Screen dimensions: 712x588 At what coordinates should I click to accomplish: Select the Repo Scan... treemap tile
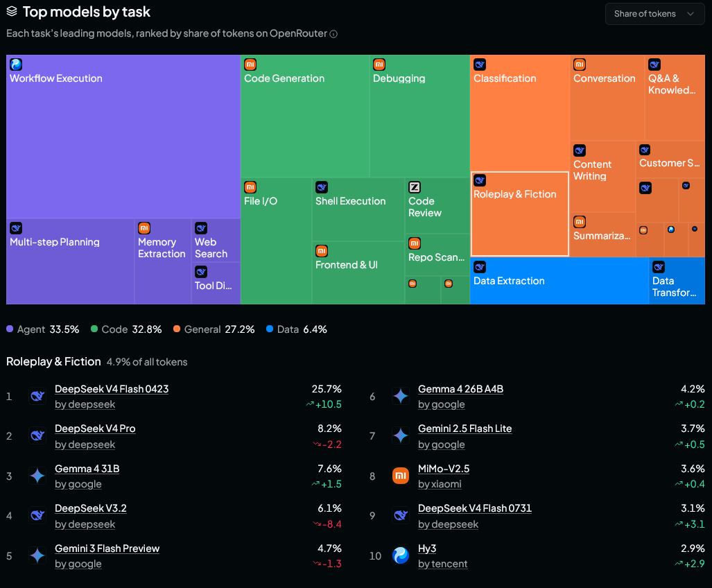[437, 254]
